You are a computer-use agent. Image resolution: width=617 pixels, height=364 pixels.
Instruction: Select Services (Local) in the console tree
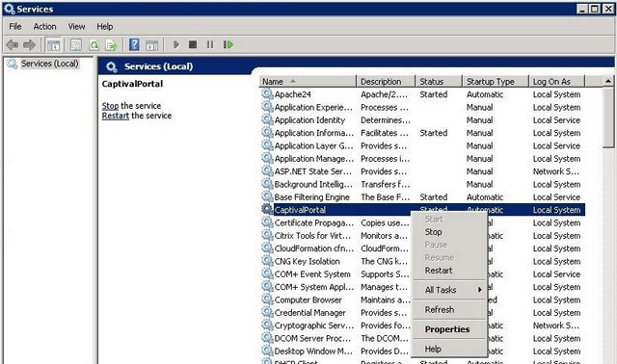coord(49,64)
